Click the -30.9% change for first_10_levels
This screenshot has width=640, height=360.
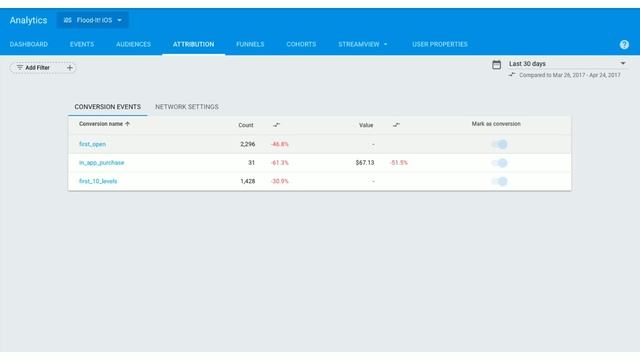pos(280,181)
